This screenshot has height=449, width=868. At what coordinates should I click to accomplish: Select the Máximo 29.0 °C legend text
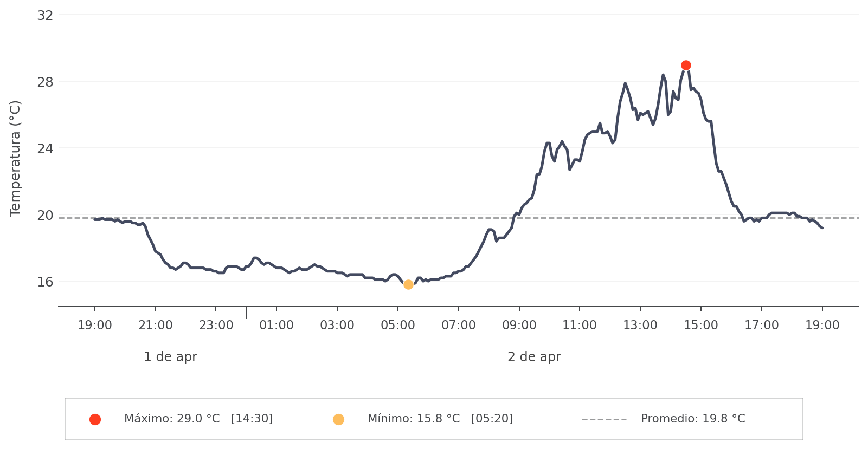coord(198,419)
